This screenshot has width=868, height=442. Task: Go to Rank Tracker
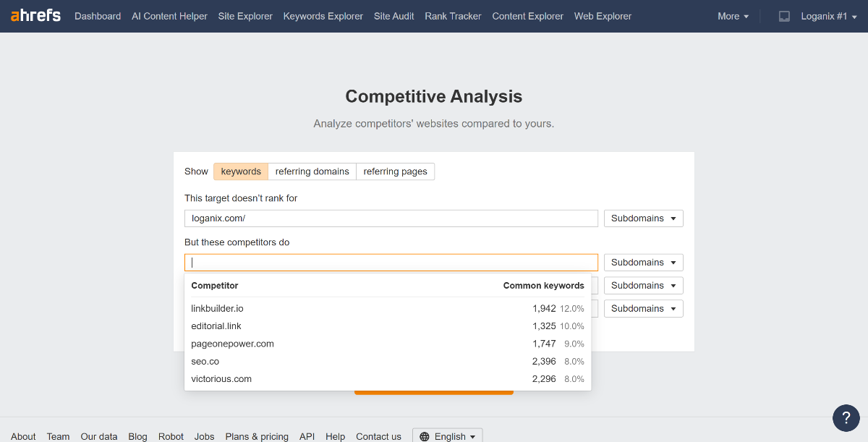point(453,16)
